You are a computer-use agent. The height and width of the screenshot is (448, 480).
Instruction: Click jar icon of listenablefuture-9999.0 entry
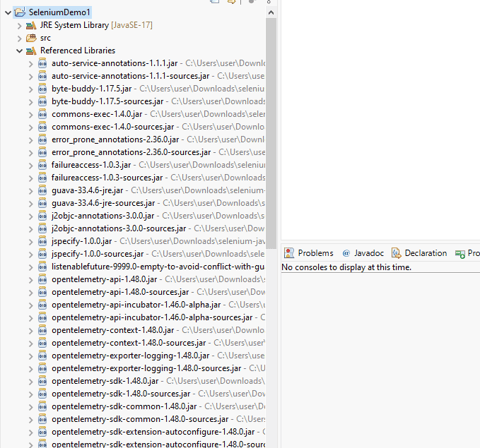(42, 267)
